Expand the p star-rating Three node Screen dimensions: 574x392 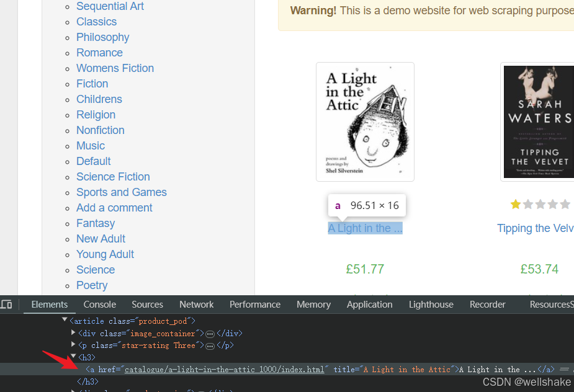pos(73,344)
